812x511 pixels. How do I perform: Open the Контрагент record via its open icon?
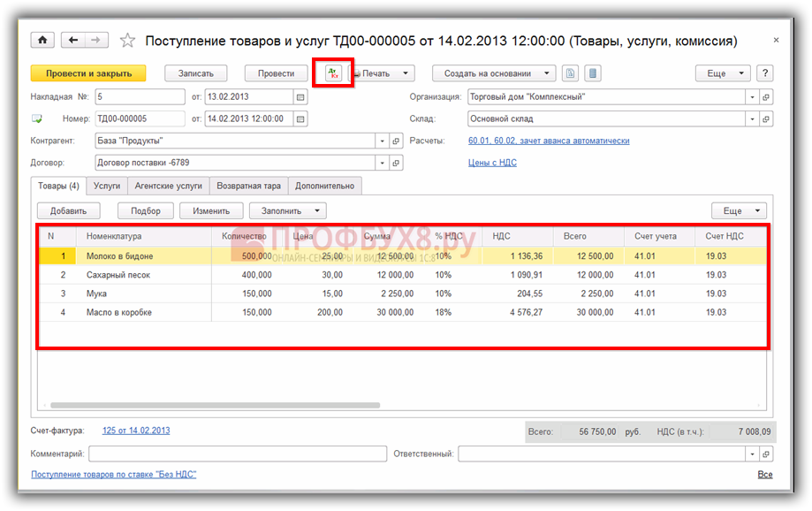click(x=397, y=141)
